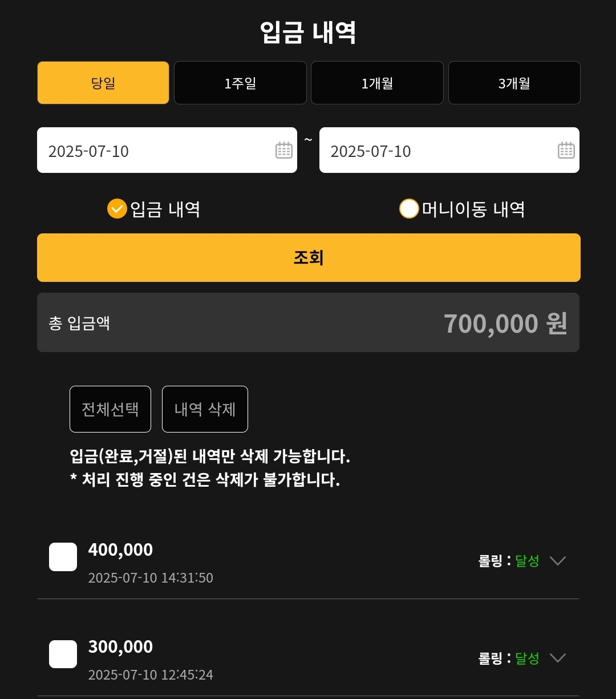Viewport: 616px width, 699px height.
Task: Click the 총 입금액 total amount box
Action: tap(308, 322)
